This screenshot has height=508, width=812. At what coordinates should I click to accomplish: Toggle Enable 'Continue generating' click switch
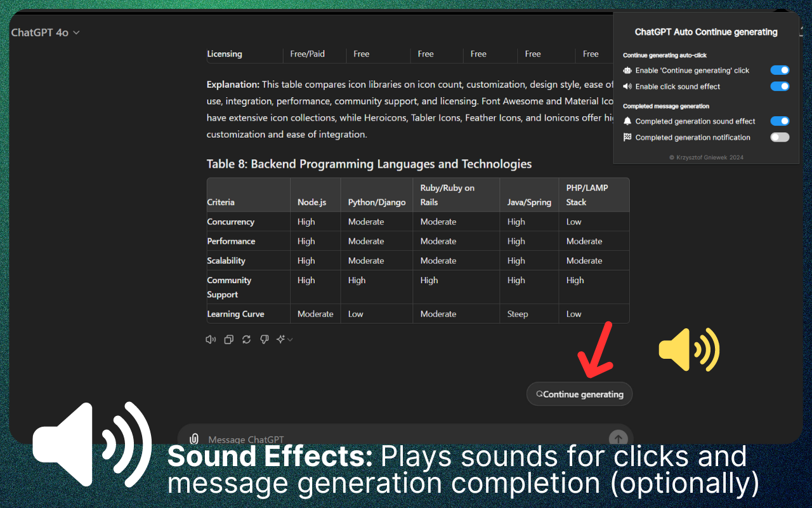(x=780, y=70)
